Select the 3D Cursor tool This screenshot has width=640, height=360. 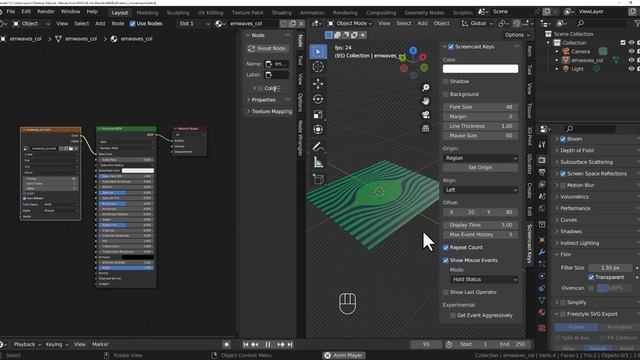318,67
